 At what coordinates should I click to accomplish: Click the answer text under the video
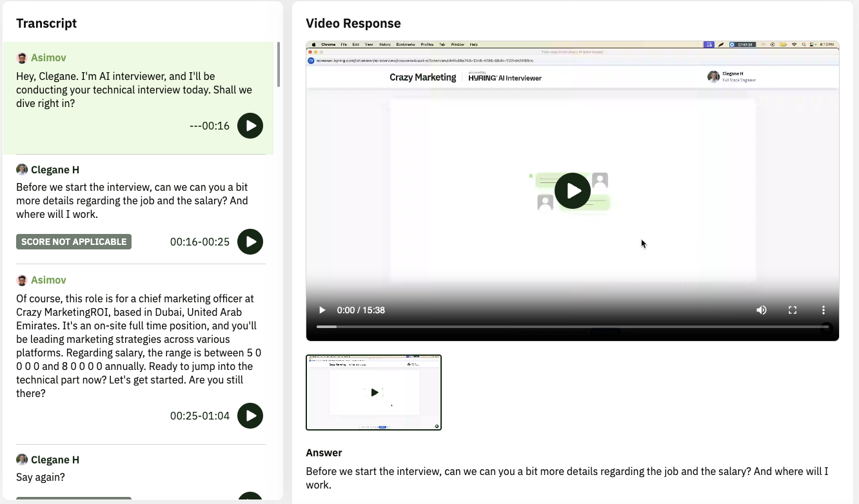click(566, 478)
